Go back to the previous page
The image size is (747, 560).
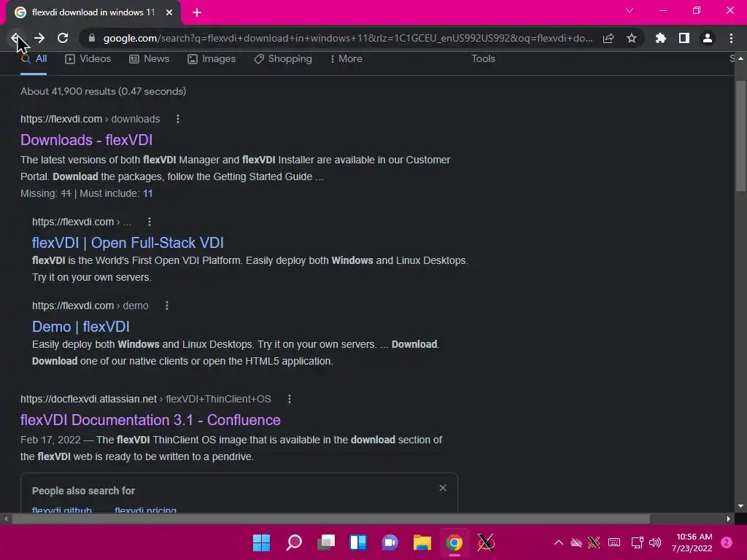[x=15, y=38]
